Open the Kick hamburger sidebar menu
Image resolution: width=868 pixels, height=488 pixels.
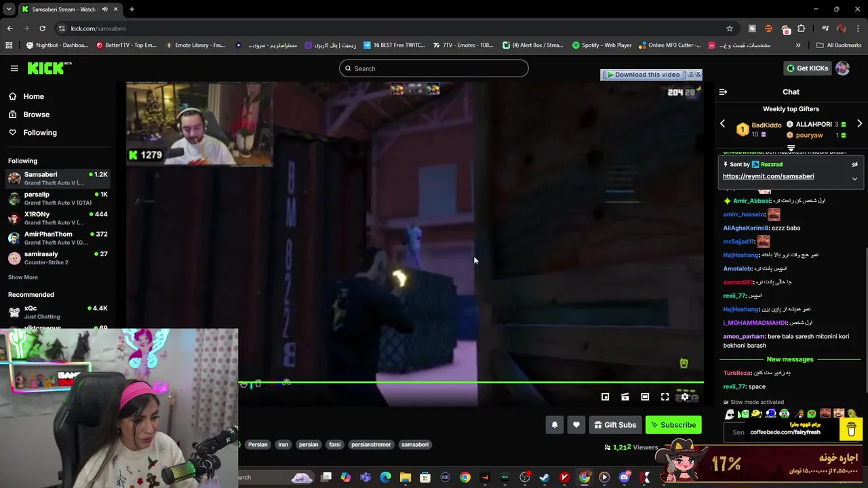(14, 68)
